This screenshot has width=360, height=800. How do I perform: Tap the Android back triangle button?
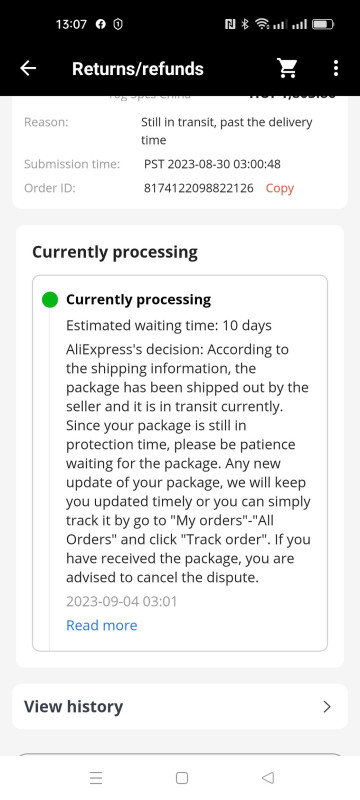tap(268, 778)
